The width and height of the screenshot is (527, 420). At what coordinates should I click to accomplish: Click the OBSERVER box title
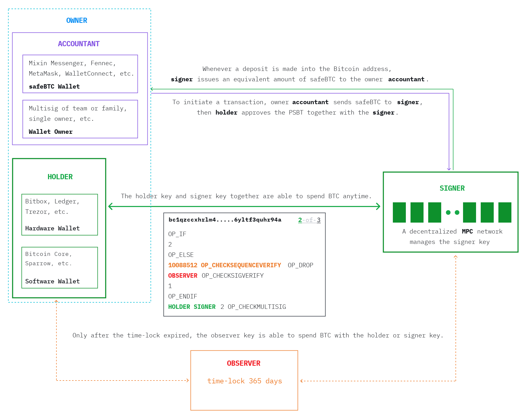coord(244,363)
